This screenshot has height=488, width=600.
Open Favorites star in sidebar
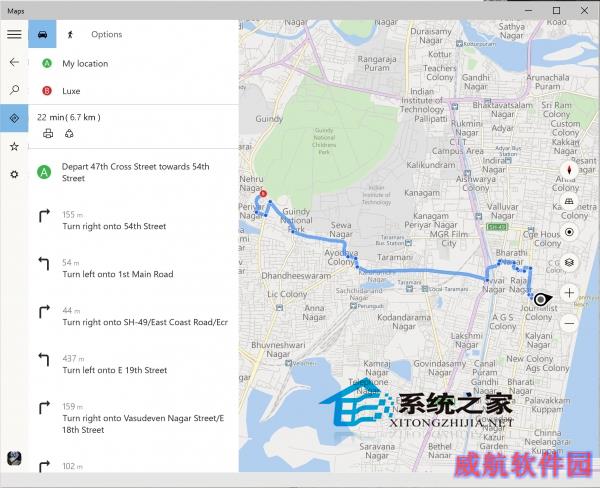(x=14, y=146)
